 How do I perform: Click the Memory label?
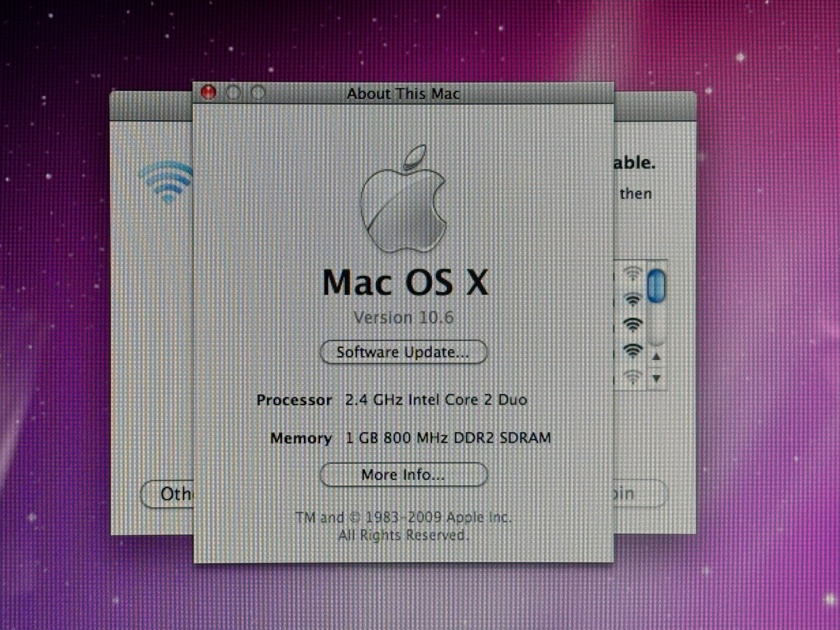click(x=301, y=438)
